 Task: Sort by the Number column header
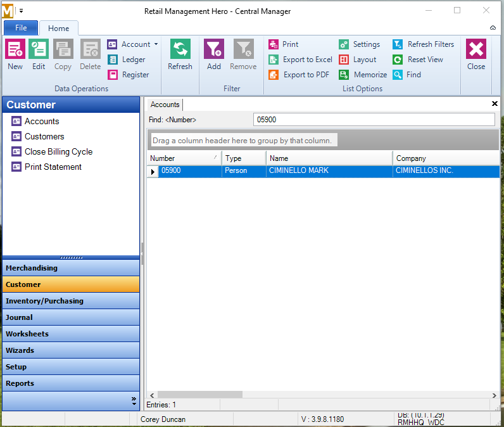[184, 158]
